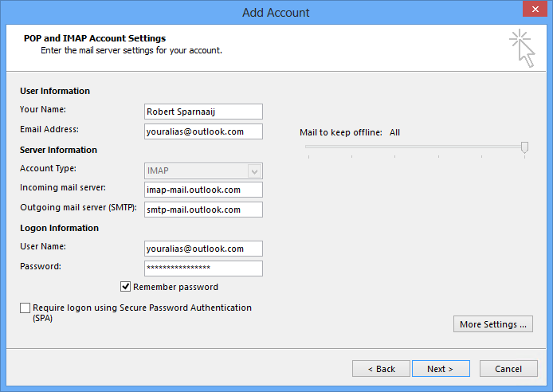Toggle the Remember password checkbox

click(125, 287)
